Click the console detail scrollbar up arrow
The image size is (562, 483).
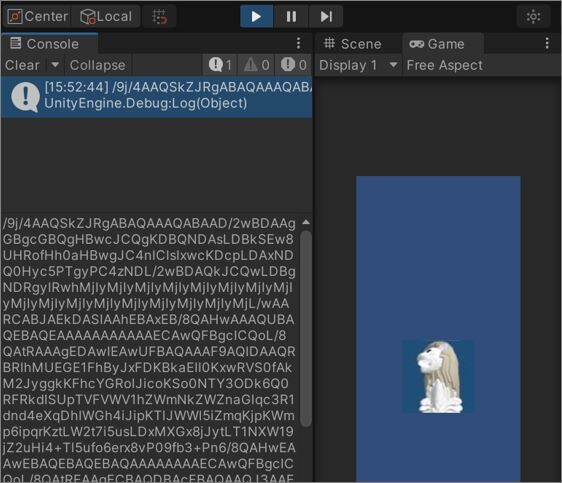pos(306,223)
